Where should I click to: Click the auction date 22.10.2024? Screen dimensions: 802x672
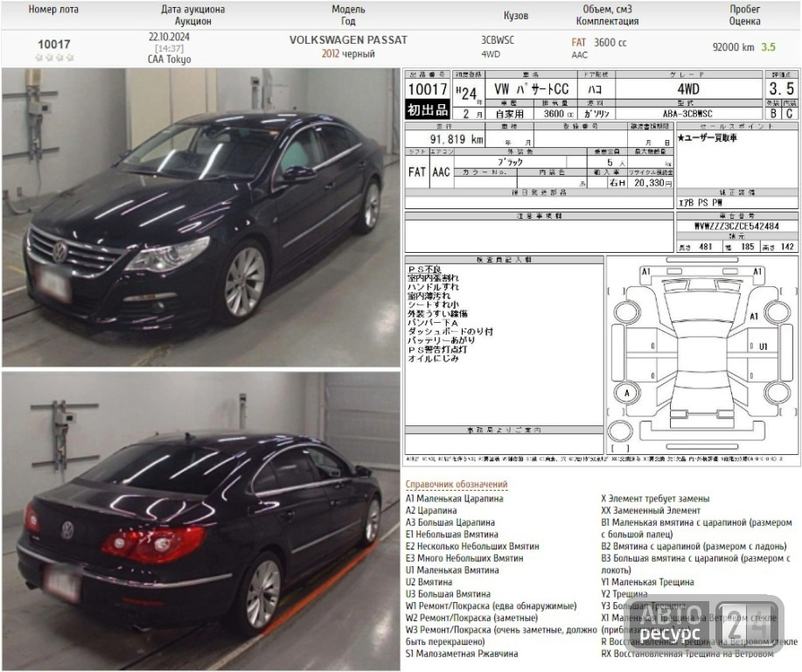pos(169,37)
